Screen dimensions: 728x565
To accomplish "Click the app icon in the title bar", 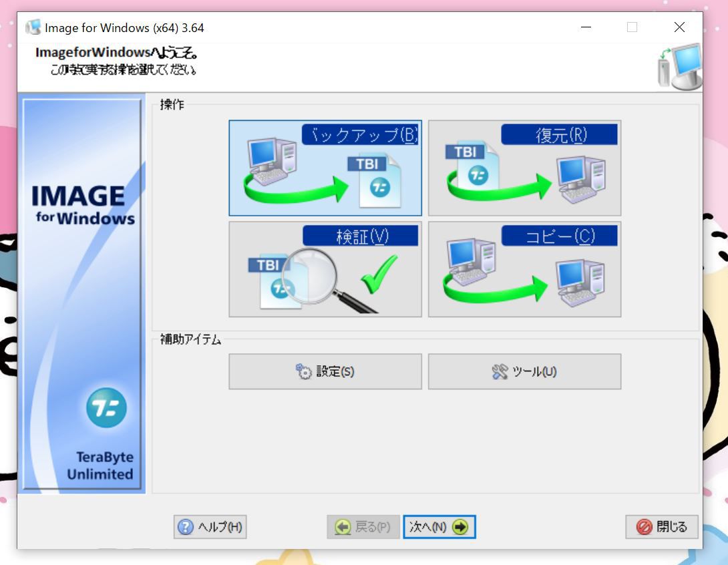I will [33, 27].
